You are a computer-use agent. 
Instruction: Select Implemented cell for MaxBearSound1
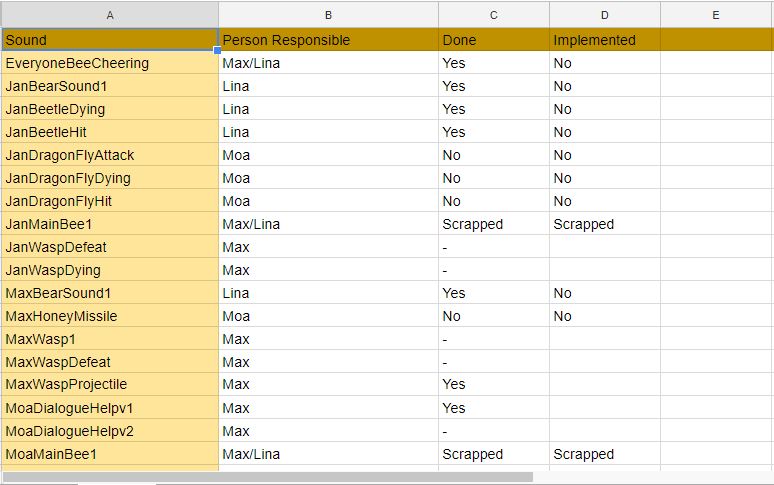click(x=604, y=293)
